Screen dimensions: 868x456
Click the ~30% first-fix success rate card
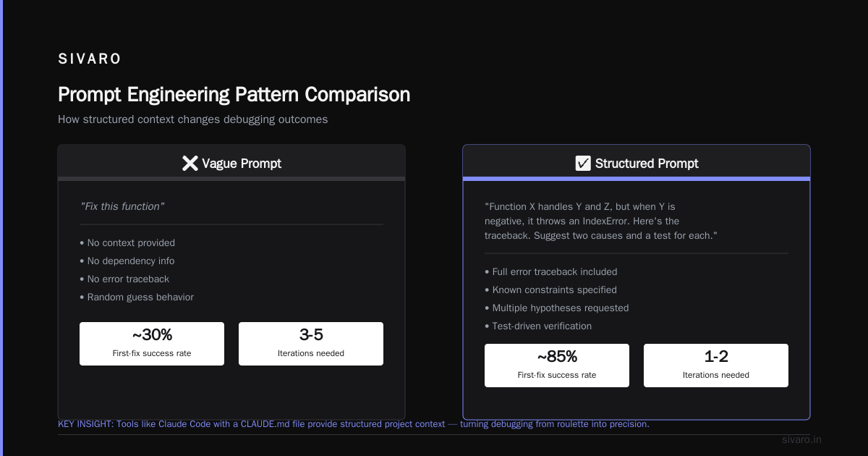[x=152, y=344]
